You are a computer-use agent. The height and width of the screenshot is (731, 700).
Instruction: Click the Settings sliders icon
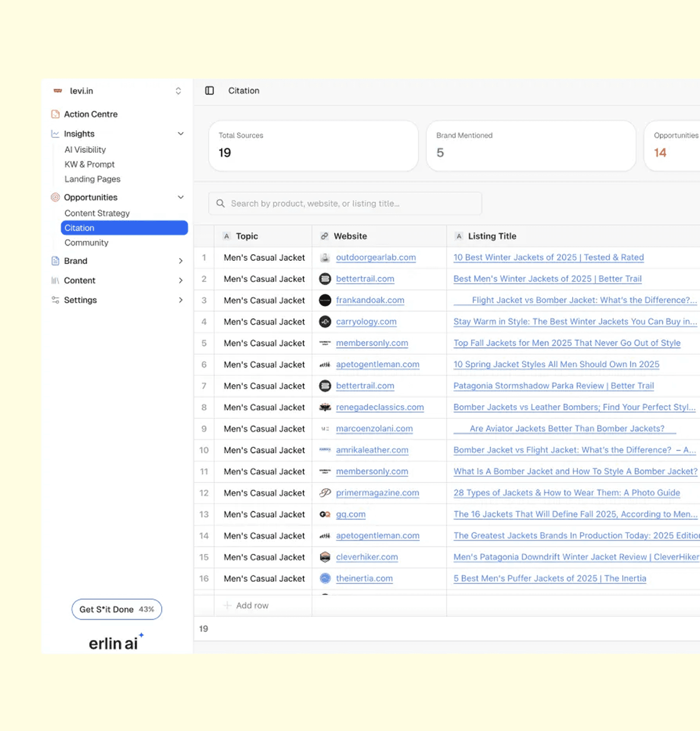tap(55, 300)
